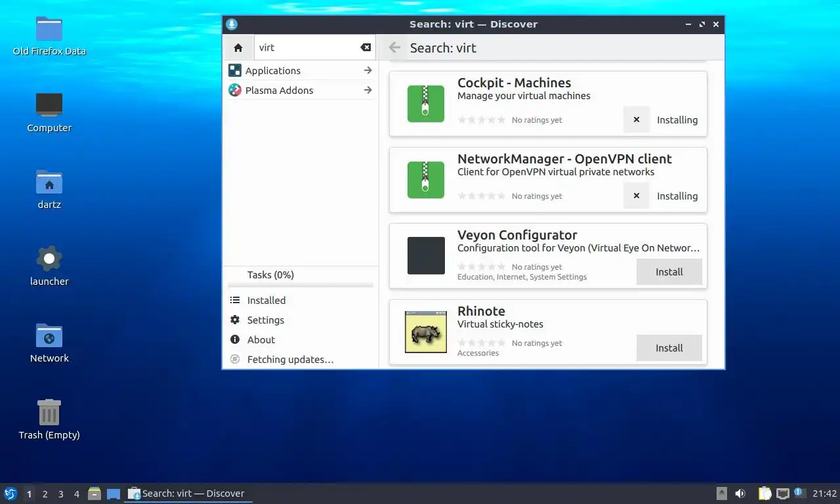This screenshot has width=840, height=504.
Task: Open the Tasks (0%) progress view
Action: pos(301,275)
